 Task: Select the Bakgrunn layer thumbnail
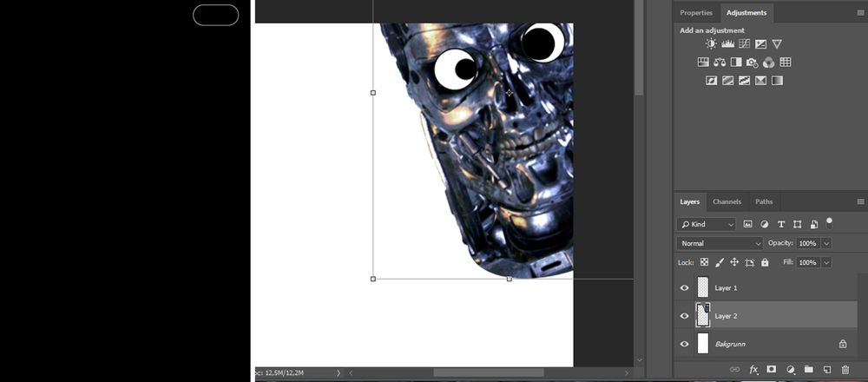coord(702,343)
